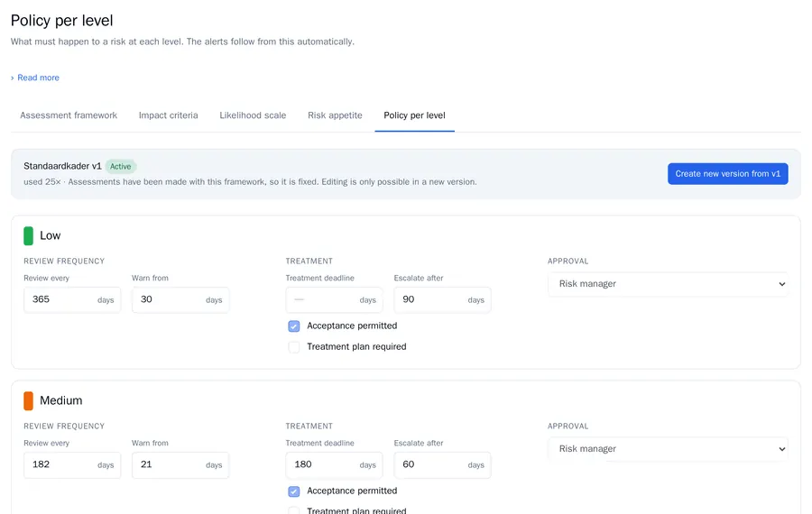The width and height of the screenshot is (812, 514).
Task: Click the Medium level heading
Action: pyautogui.click(x=61, y=400)
